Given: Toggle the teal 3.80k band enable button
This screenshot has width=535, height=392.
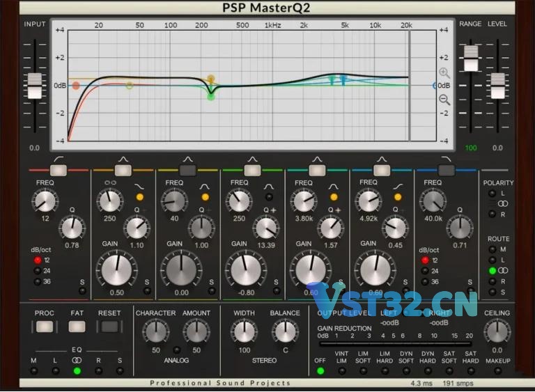Looking at the screenshot, I should (x=317, y=170).
